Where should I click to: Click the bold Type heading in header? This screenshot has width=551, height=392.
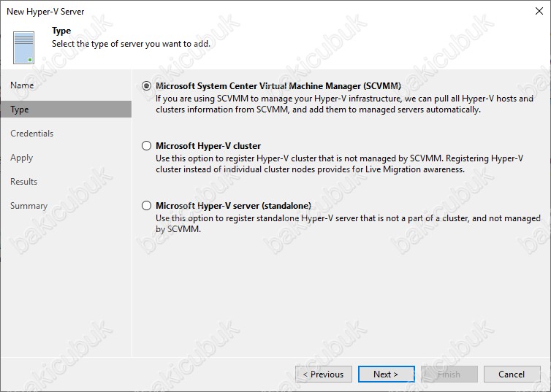[x=61, y=31]
